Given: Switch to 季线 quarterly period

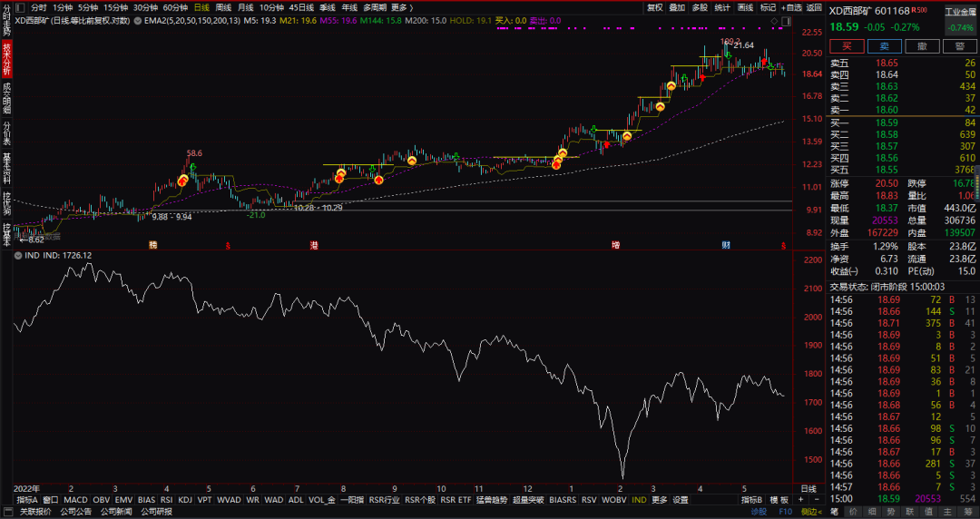Looking at the screenshot, I should pos(328,7).
